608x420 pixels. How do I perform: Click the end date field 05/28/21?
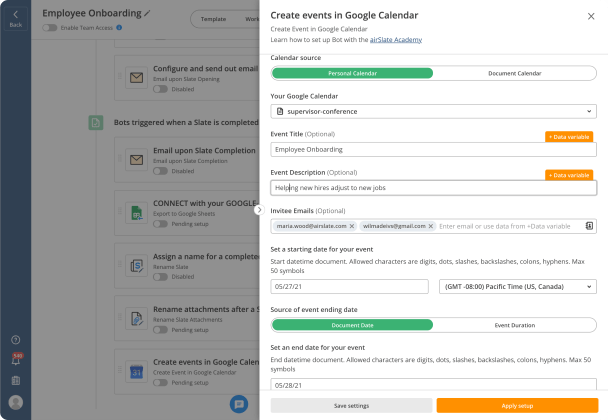434,384
